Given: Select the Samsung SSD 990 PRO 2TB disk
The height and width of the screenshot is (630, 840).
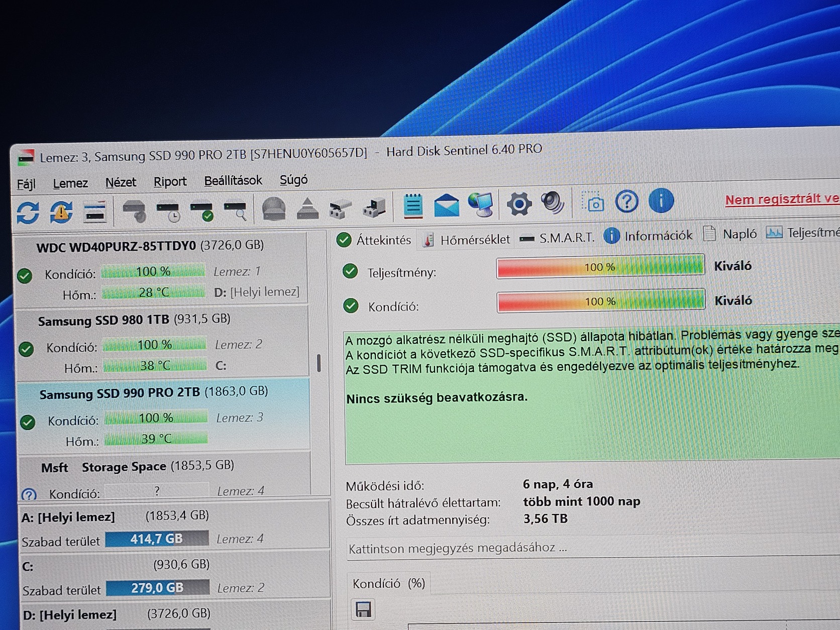Looking at the screenshot, I should [x=164, y=415].
